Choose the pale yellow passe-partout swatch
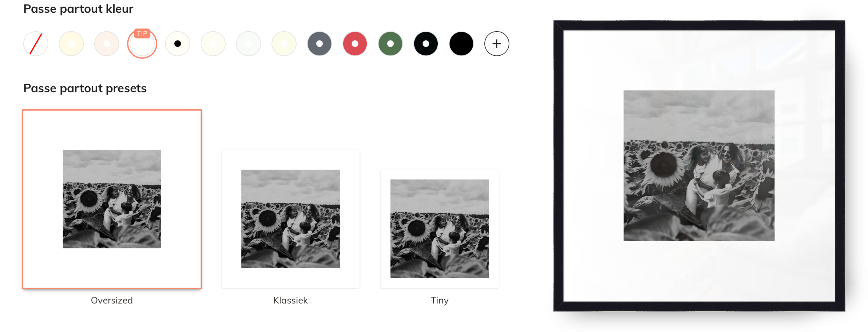868x332 pixels. (x=71, y=44)
